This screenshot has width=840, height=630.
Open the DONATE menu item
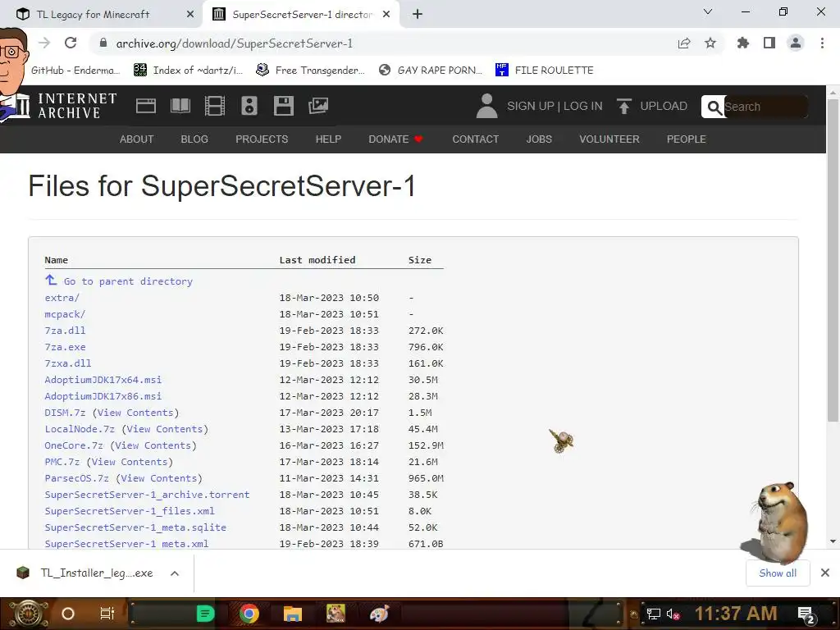point(396,139)
